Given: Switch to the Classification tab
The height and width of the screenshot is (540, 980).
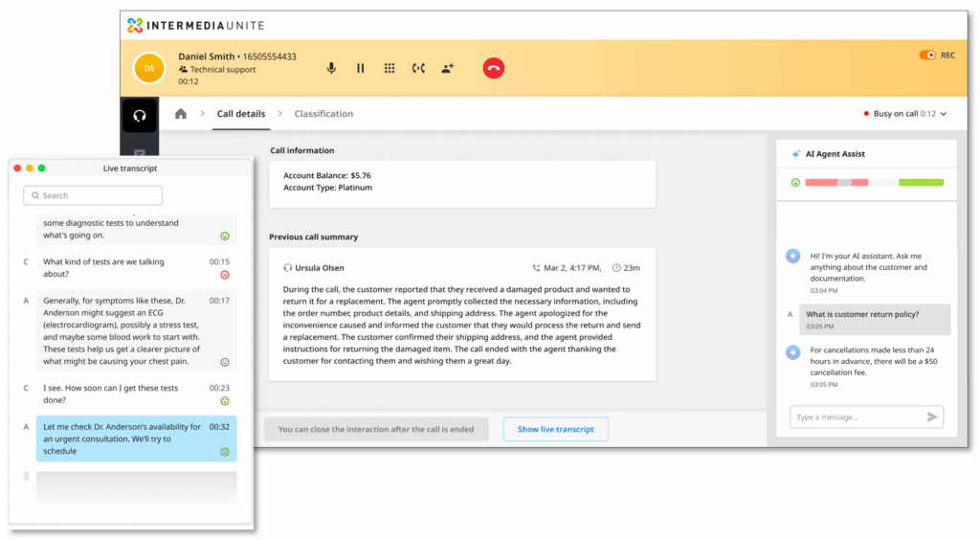Looking at the screenshot, I should pos(323,114).
